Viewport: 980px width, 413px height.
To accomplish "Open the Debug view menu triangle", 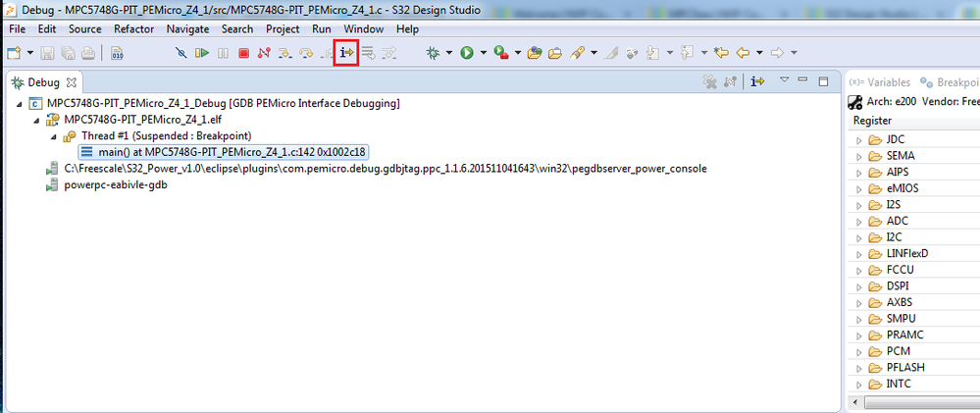I will click(x=786, y=79).
